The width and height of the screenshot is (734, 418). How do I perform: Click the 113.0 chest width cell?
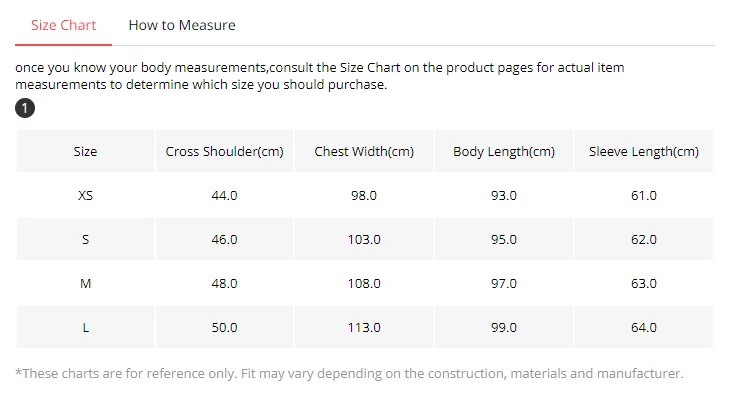(364, 328)
